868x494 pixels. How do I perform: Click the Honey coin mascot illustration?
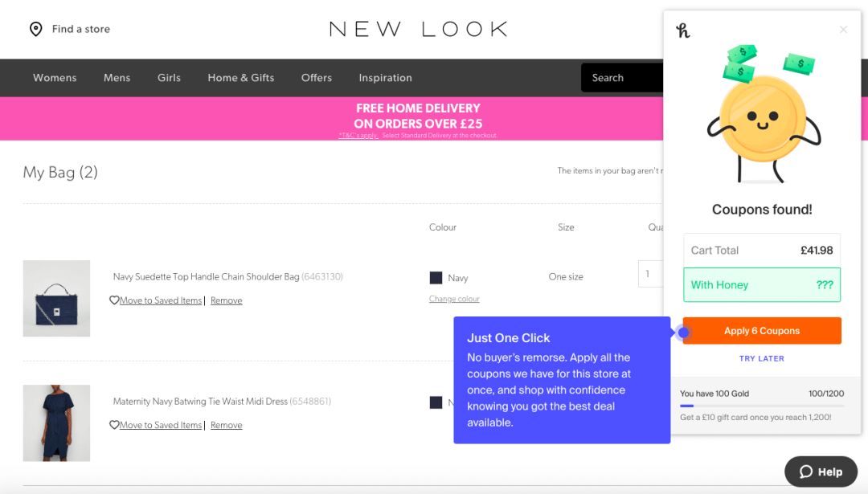(x=764, y=114)
